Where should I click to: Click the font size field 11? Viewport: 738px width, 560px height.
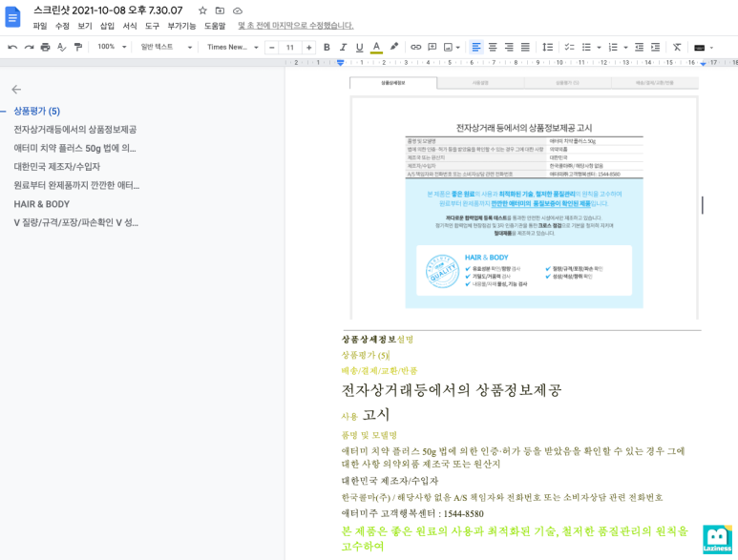pos(290,47)
